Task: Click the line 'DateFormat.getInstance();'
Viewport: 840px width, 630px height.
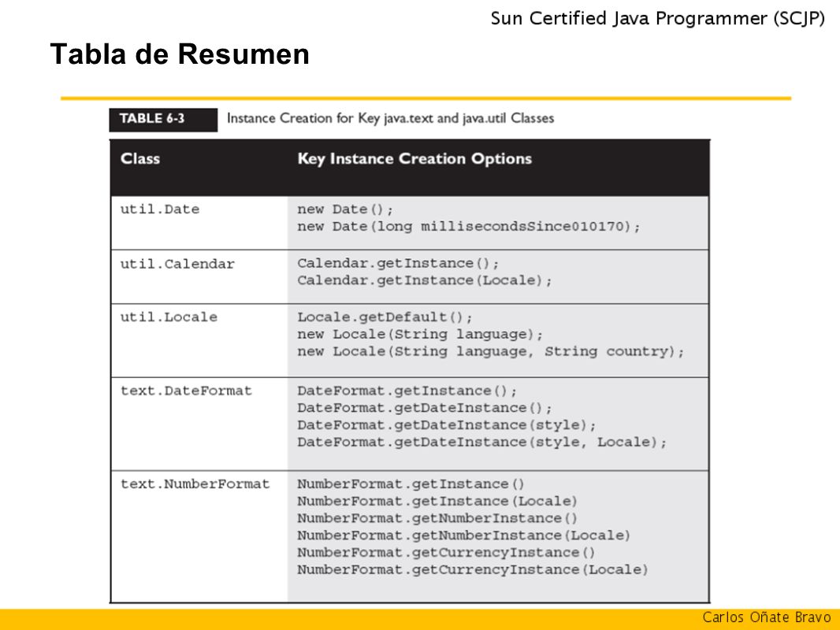Action: [407, 391]
